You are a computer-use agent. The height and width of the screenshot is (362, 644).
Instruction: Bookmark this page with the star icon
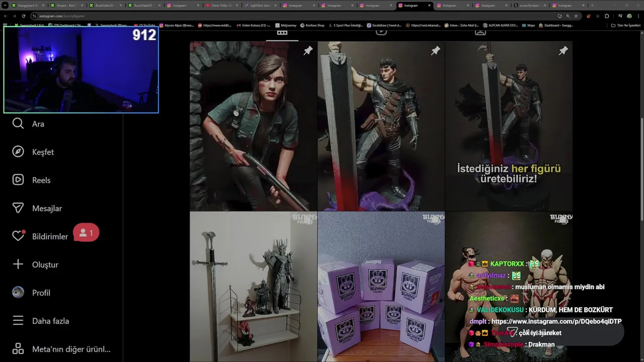click(576, 16)
